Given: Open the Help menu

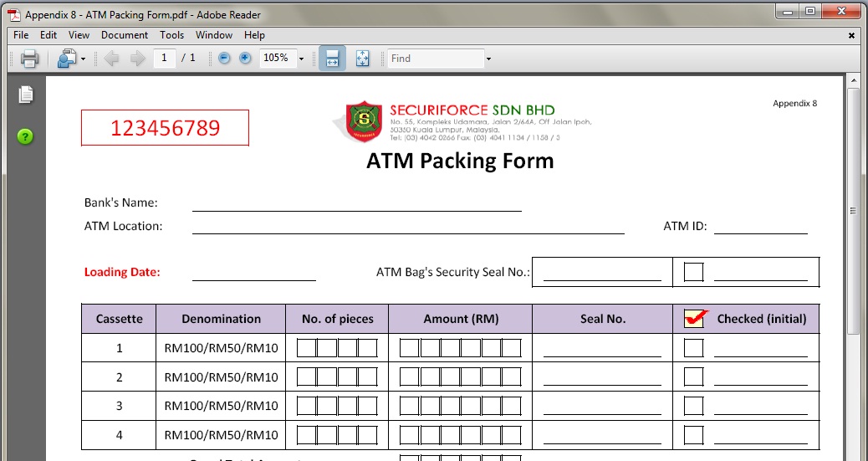Looking at the screenshot, I should click(254, 35).
